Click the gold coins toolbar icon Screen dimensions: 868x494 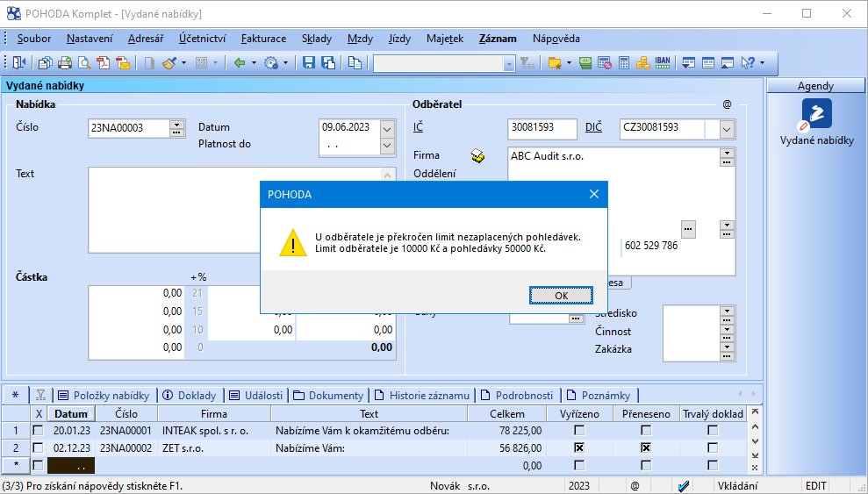(x=642, y=63)
